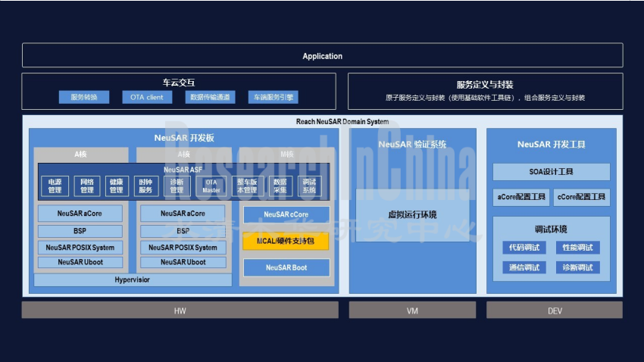644x362 pixels.
Task: Select NeuSAR aCore in first A核 column
Action: pyautogui.click(x=80, y=214)
